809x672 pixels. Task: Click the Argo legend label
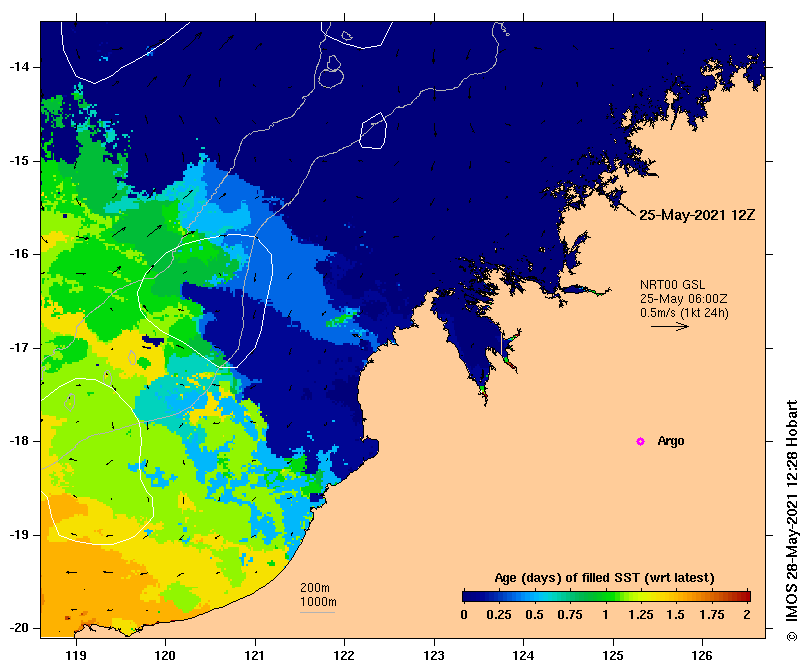click(671, 441)
